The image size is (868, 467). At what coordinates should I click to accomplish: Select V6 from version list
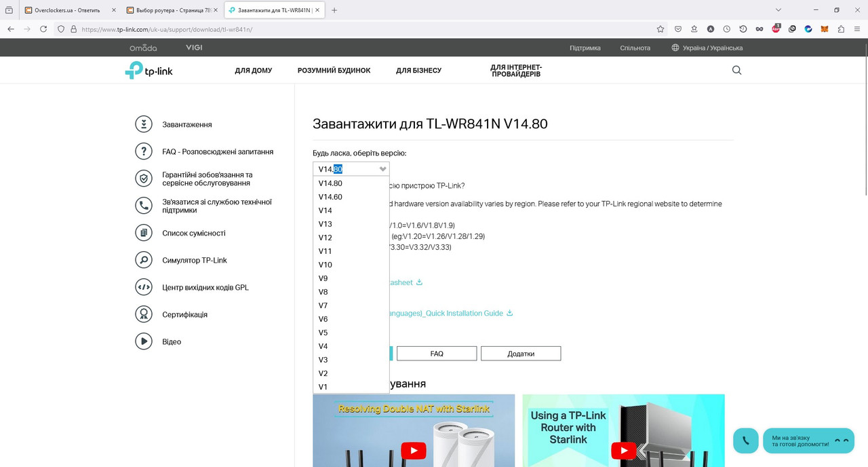click(x=351, y=319)
